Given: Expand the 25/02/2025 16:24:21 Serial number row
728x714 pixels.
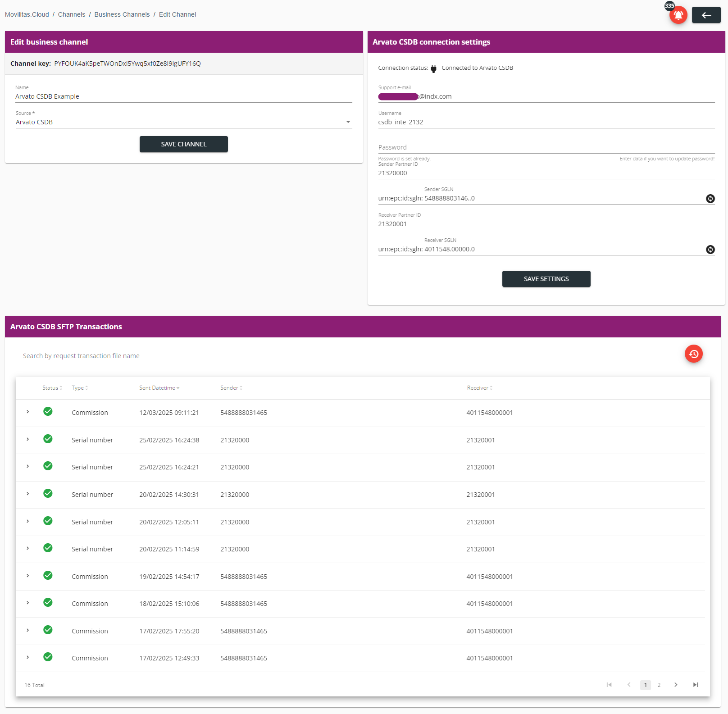Looking at the screenshot, I should point(28,466).
